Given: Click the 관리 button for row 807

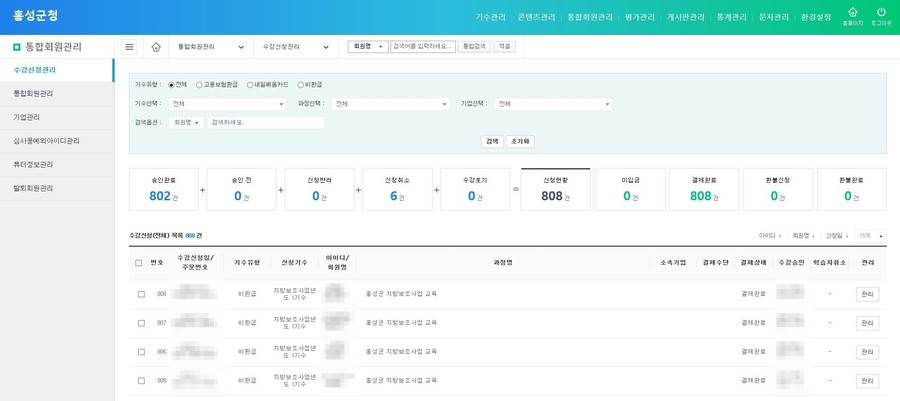Looking at the screenshot, I should (x=867, y=323).
